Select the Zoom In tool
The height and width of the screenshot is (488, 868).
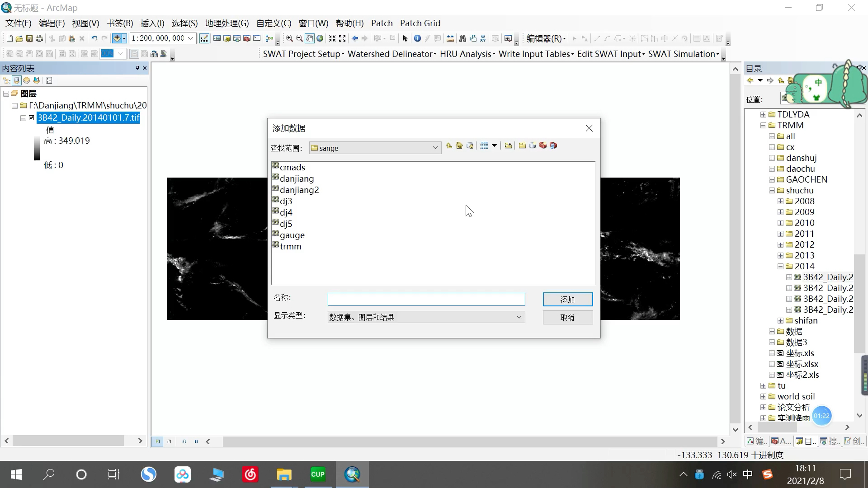pos(289,38)
